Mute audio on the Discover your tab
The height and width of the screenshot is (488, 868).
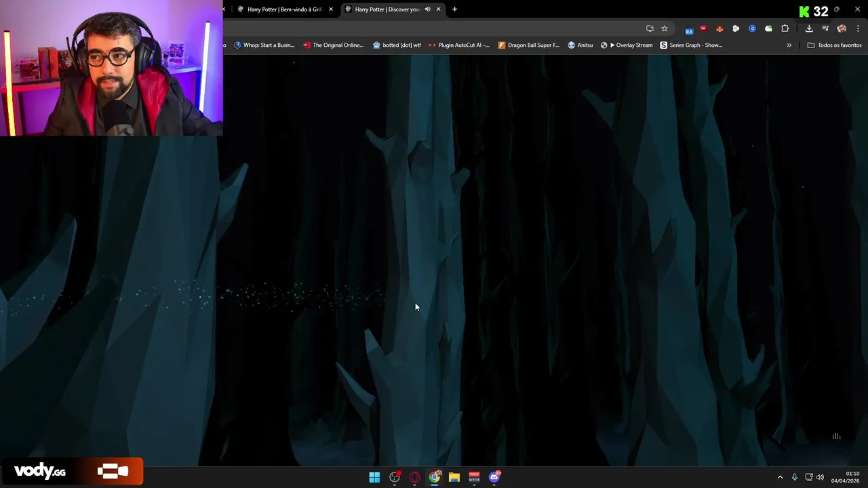point(427,9)
